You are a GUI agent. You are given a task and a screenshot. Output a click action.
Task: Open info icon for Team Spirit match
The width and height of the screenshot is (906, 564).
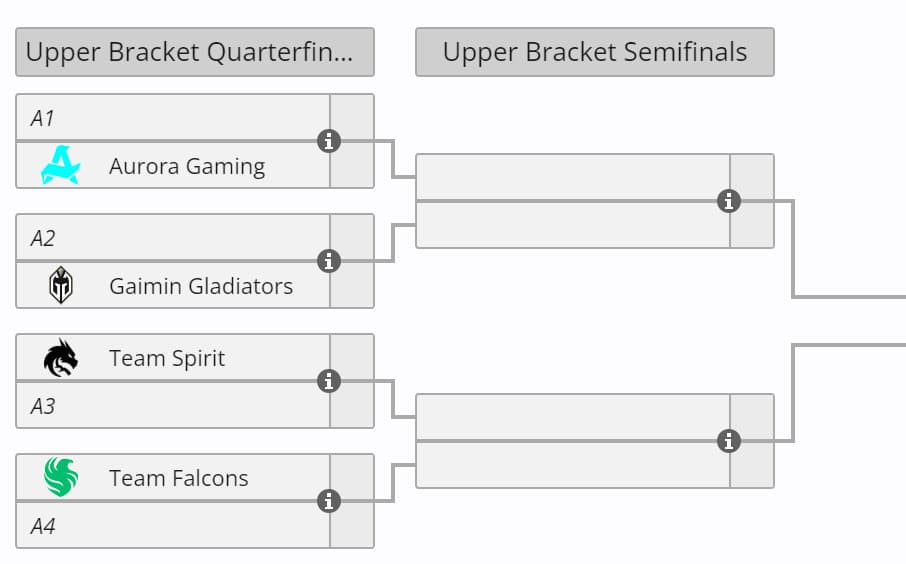point(329,381)
